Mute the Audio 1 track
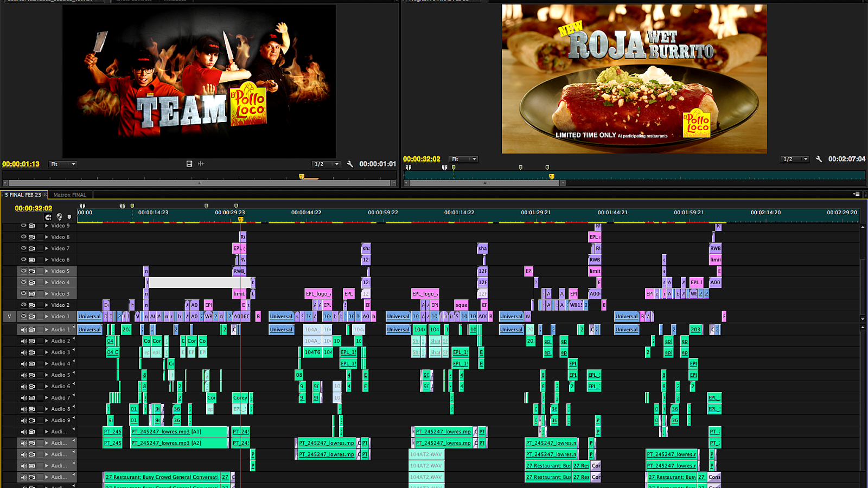 click(23, 330)
